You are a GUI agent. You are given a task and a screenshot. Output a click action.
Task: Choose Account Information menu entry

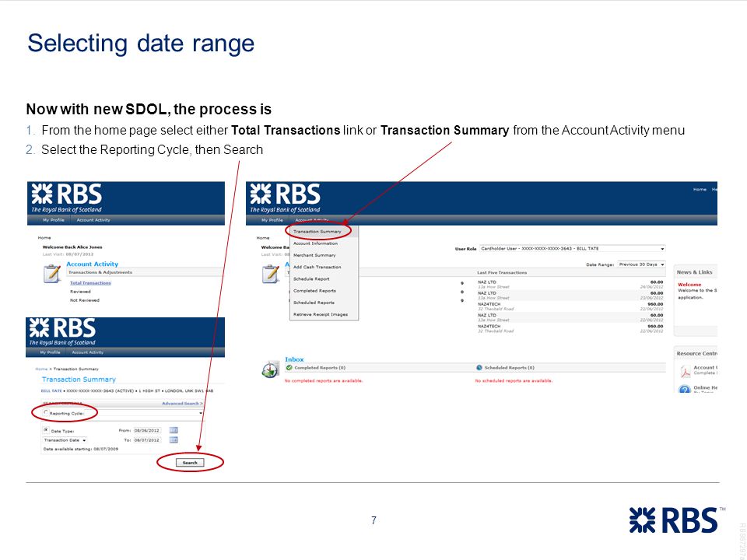315,243
